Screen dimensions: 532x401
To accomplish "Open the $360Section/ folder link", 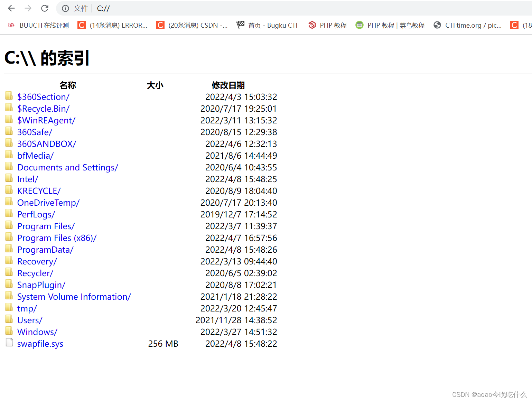I will pyautogui.click(x=43, y=97).
